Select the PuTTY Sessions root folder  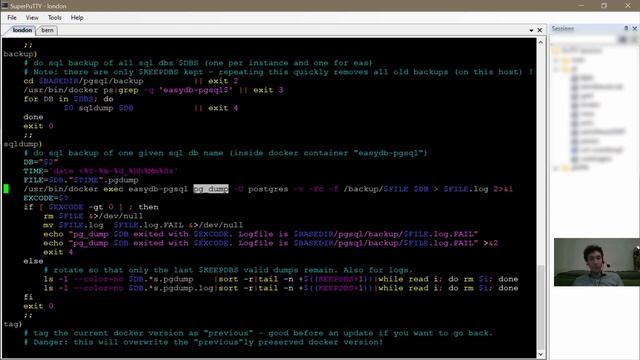pos(577,51)
